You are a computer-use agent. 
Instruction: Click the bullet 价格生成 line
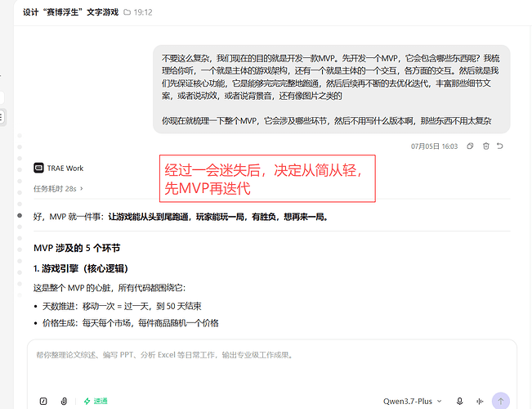pyautogui.click(x=130, y=323)
